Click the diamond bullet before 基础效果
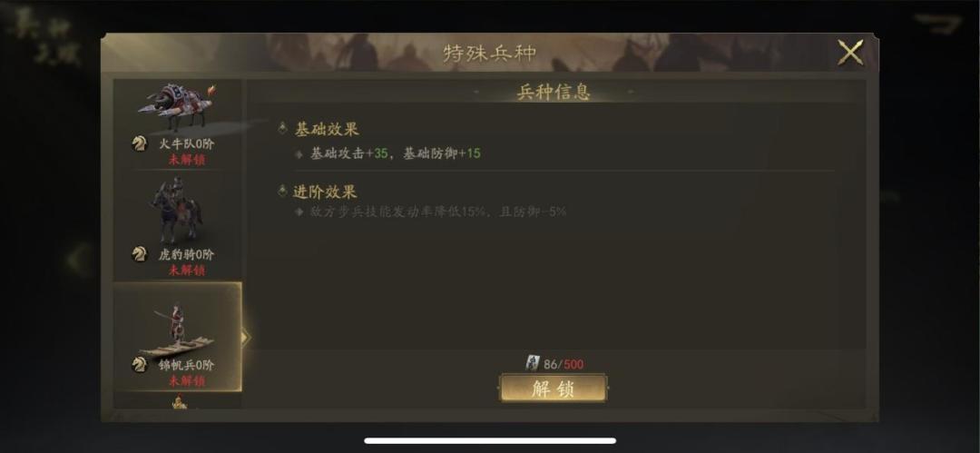This screenshot has width=980, height=453. click(282, 128)
